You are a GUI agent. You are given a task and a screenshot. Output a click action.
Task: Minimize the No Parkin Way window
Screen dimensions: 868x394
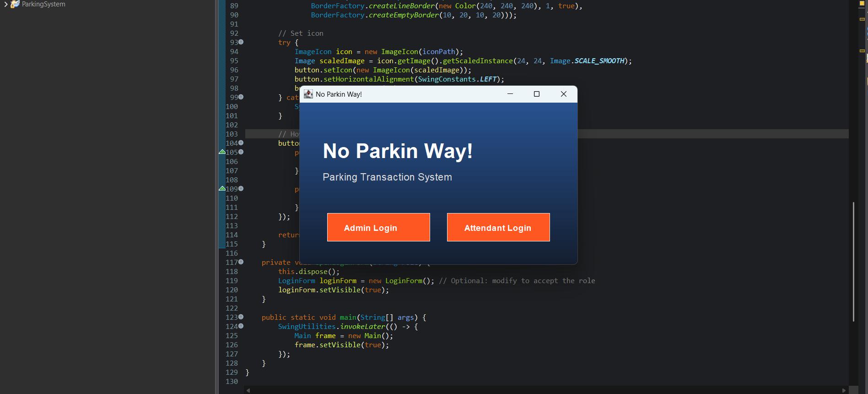pyautogui.click(x=510, y=94)
